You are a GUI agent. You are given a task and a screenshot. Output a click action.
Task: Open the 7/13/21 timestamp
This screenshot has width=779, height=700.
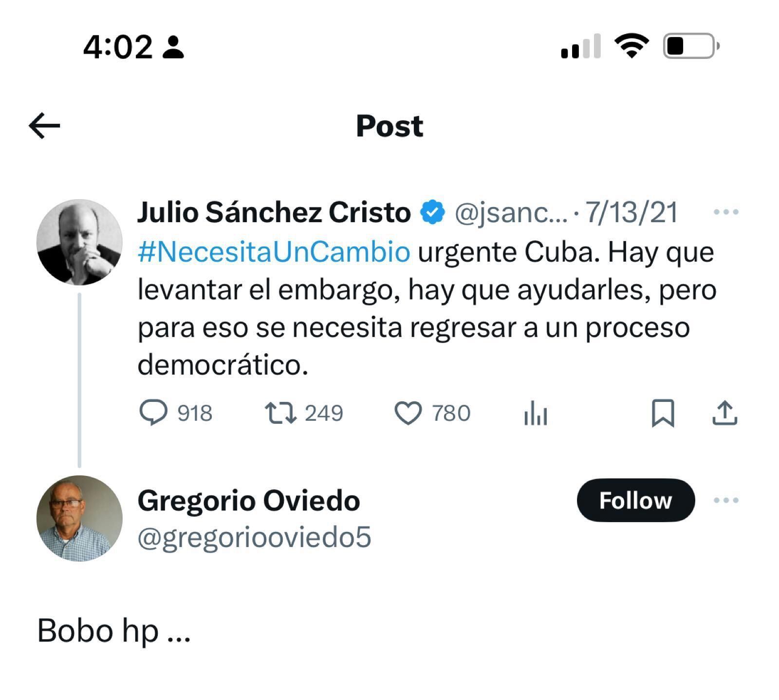(630, 211)
